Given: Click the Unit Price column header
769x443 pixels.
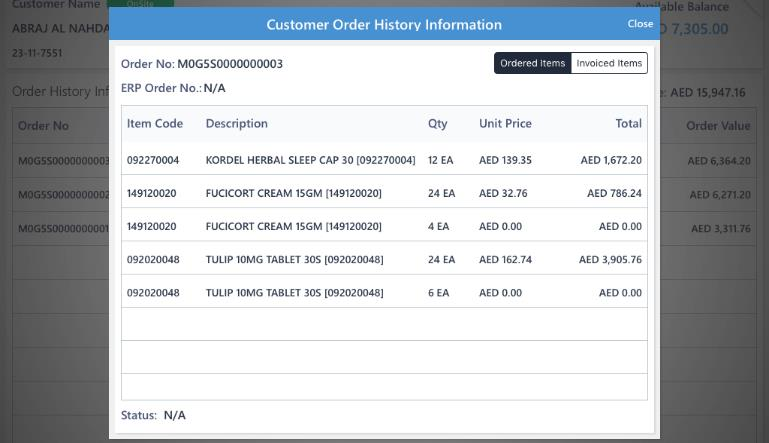Looking at the screenshot, I should click(x=505, y=124).
